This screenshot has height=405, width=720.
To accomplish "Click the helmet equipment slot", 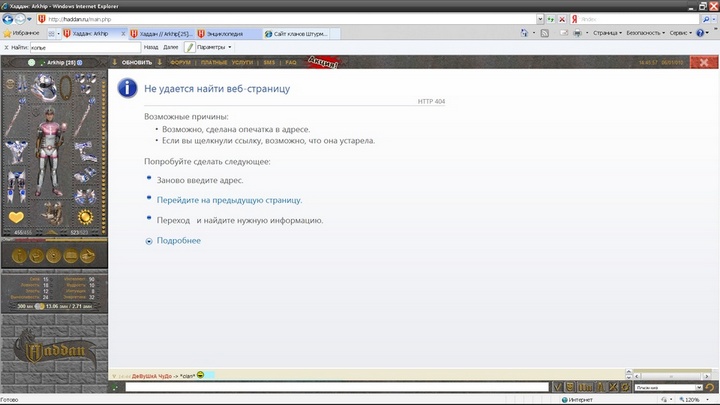I will (45, 87).
